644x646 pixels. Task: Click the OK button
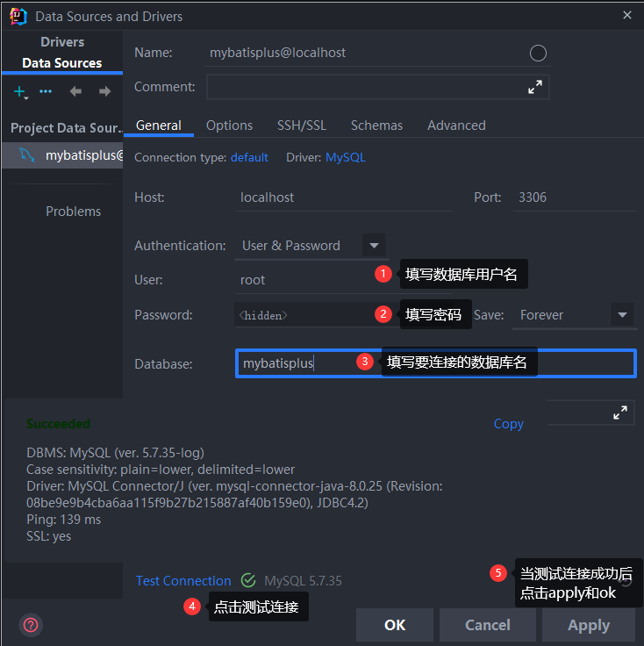(395, 625)
